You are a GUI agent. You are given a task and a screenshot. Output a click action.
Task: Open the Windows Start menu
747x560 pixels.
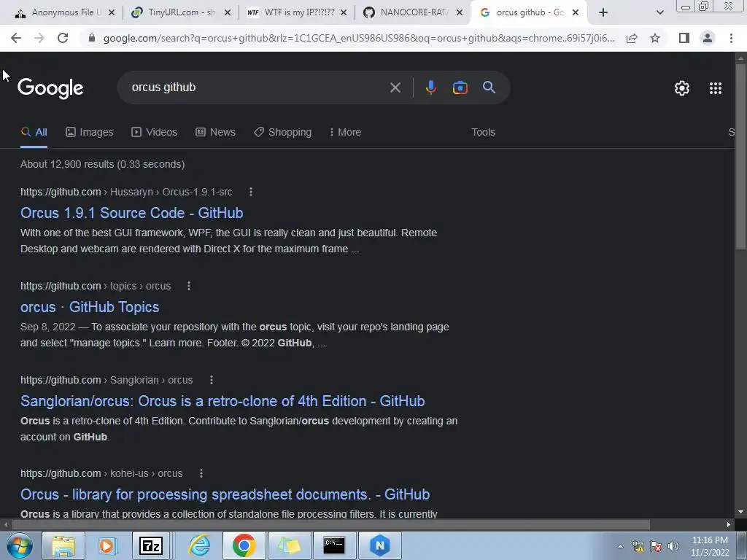[x=20, y=545]
